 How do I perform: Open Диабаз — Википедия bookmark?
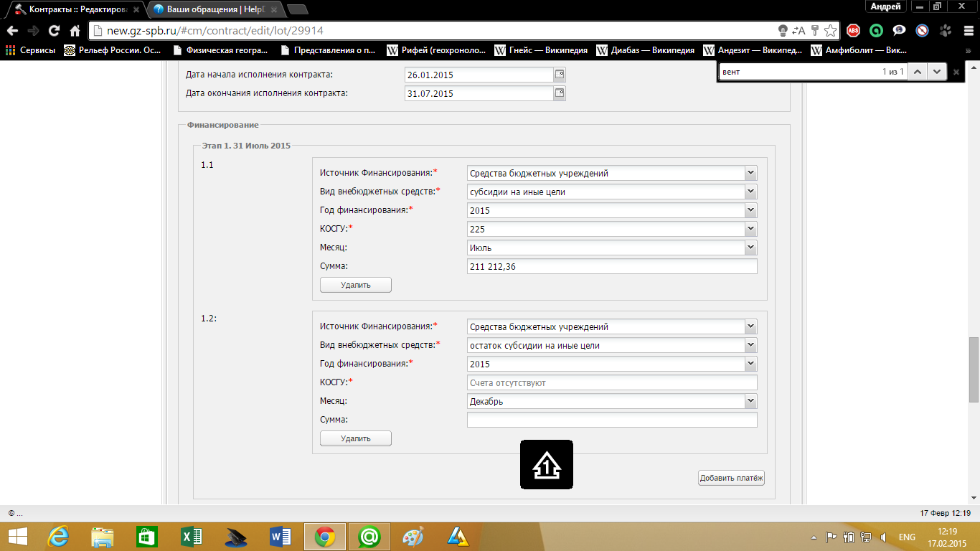coord(645,50)
